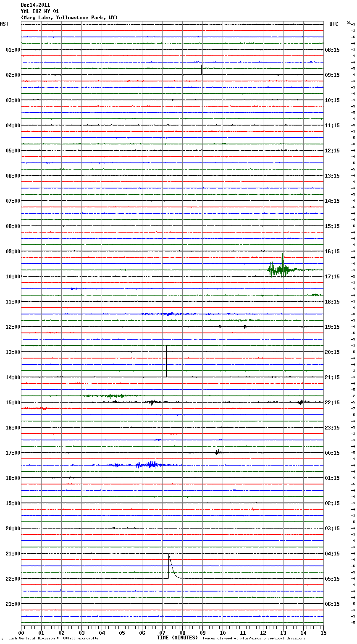Viewport: 357px width, 644px height.
Task: Select the 09:00 MST time label
Action: pos(13,251)
